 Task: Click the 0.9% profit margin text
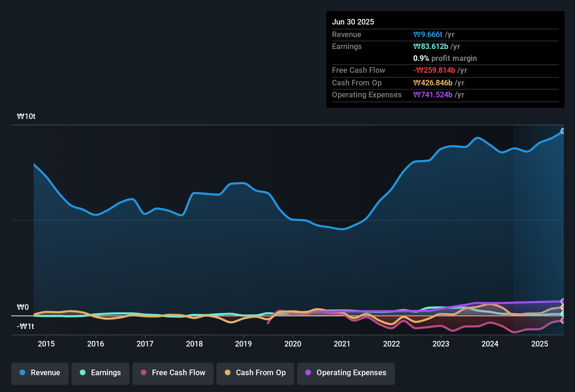[445, 58]
